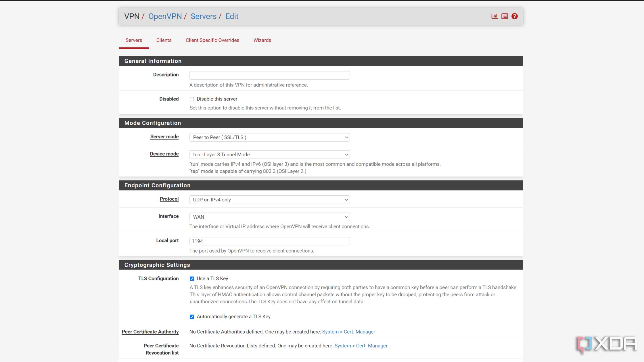Open the Client Specific Overrides tab
The image size is (644, 362).
212,40
